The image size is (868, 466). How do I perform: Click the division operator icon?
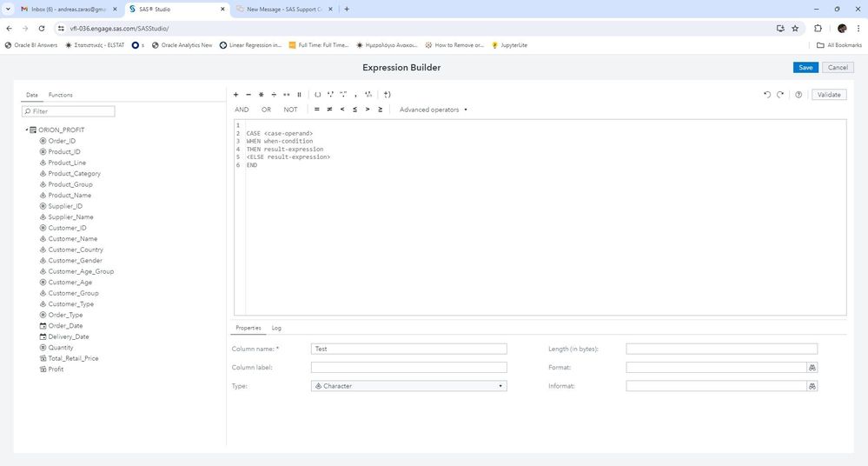coord(274,95)
